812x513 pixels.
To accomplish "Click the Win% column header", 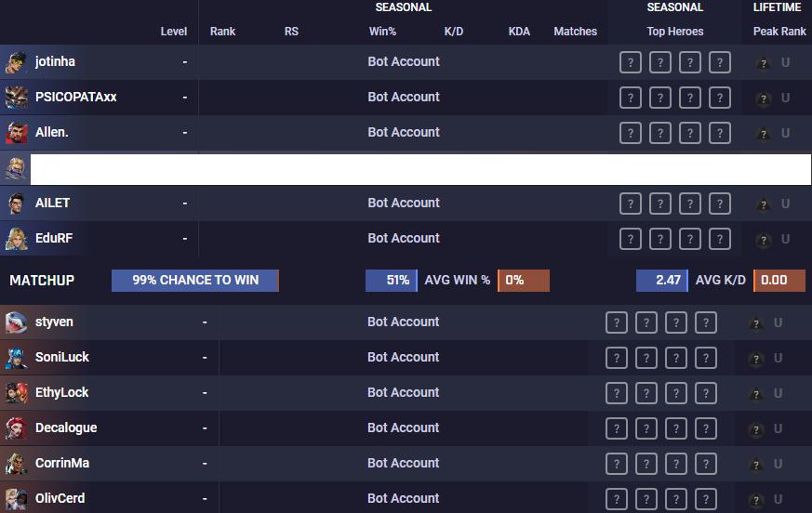I will (x=382, y=32).
